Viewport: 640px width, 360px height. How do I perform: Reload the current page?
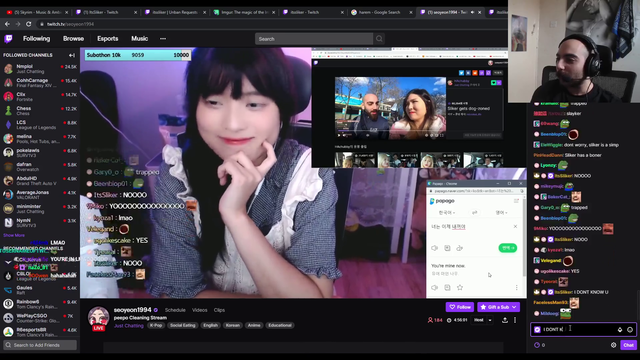pos(29,24)
